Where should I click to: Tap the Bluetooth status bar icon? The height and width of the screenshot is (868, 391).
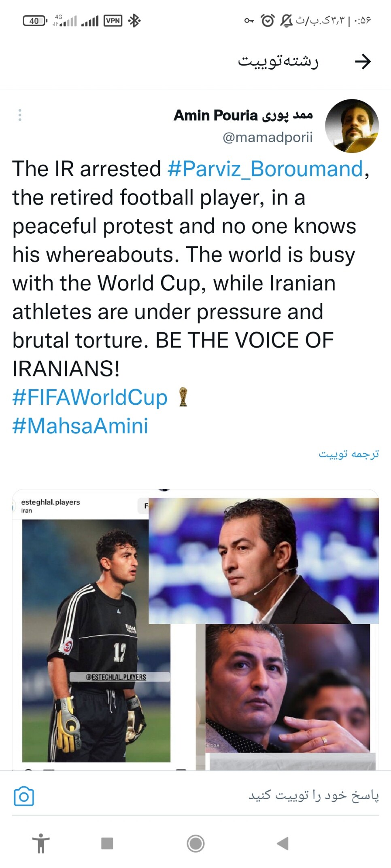pos(134,21)
